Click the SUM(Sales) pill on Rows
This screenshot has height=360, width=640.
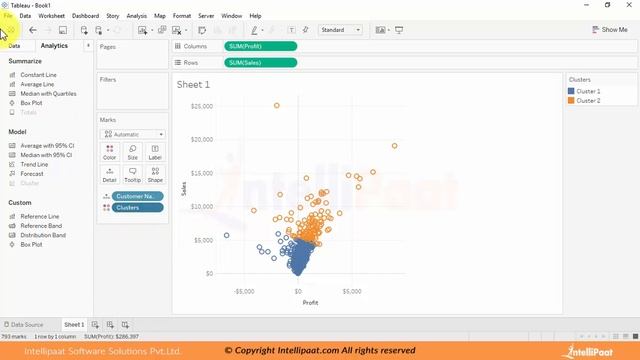click(x=260, y=62)
